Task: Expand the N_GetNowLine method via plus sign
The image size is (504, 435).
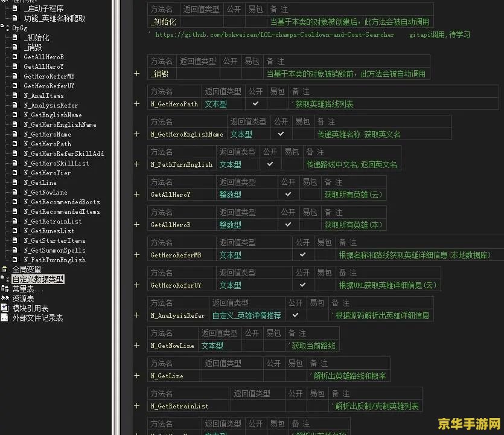Action: [x=137, y=345]
